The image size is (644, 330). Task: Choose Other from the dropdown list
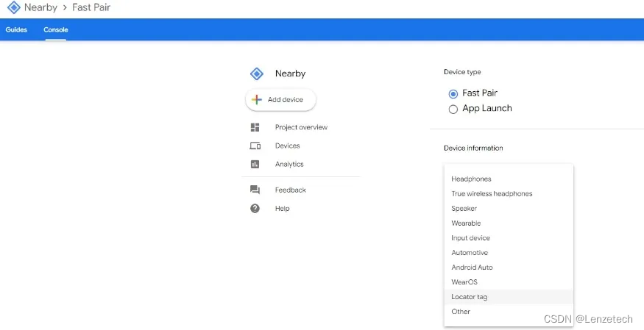tap(509, 312)
